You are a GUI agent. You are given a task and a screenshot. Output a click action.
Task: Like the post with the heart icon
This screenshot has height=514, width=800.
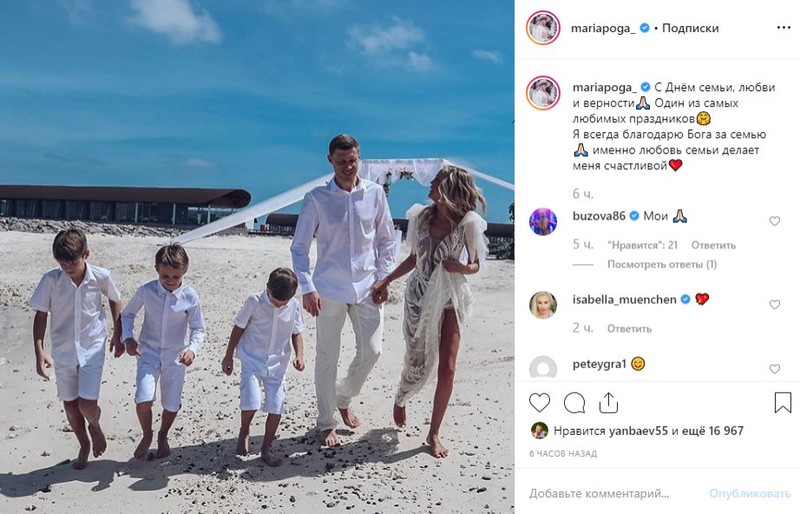click(539, 403)
